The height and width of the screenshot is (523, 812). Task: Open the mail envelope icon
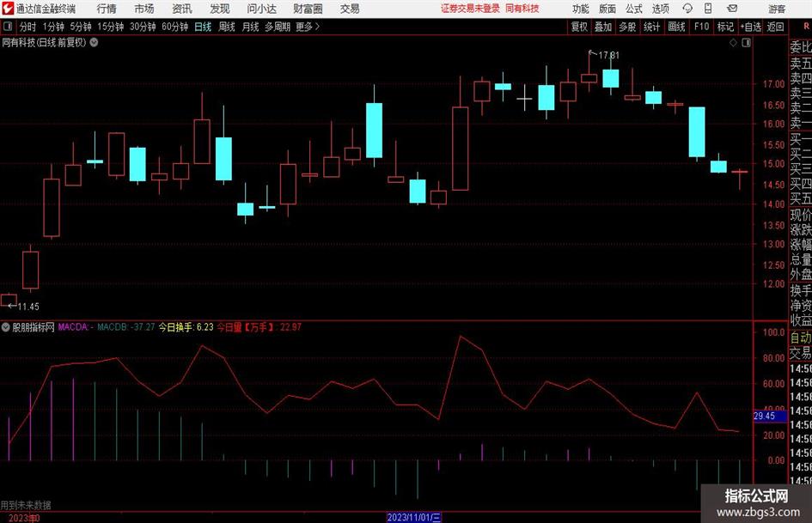pyautogui.click(x=732, y=9)
